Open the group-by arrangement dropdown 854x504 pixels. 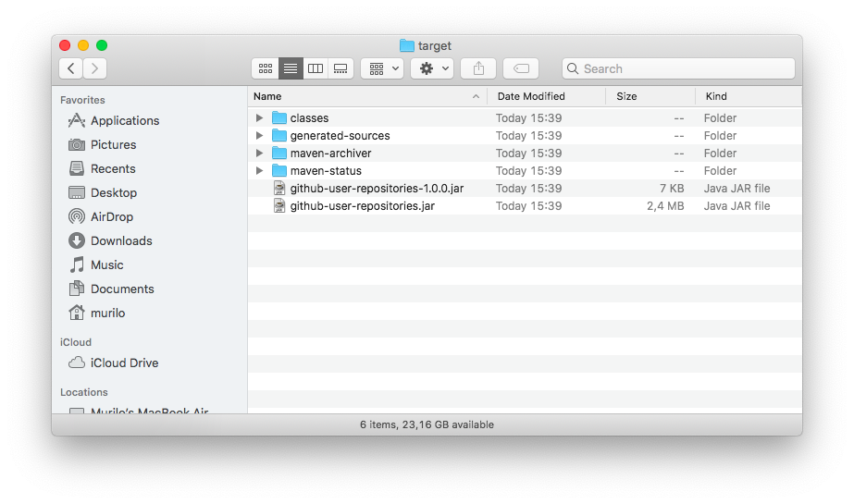(381, 68)
